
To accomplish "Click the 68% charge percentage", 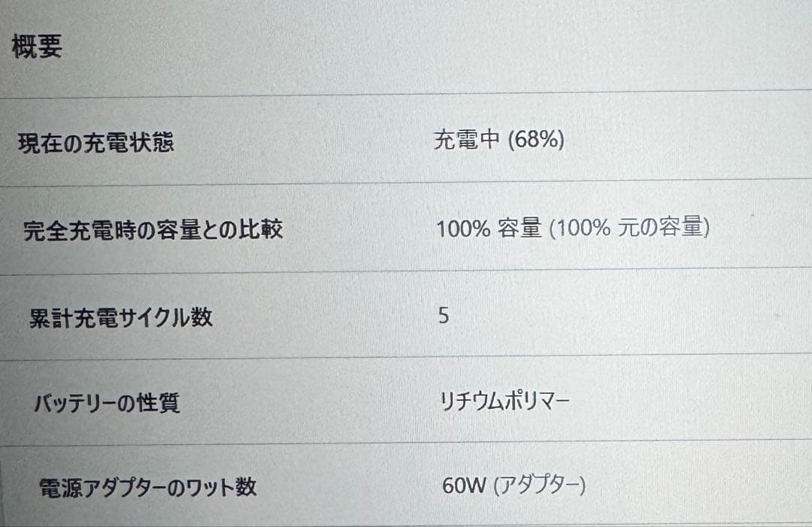I will 536,140.
